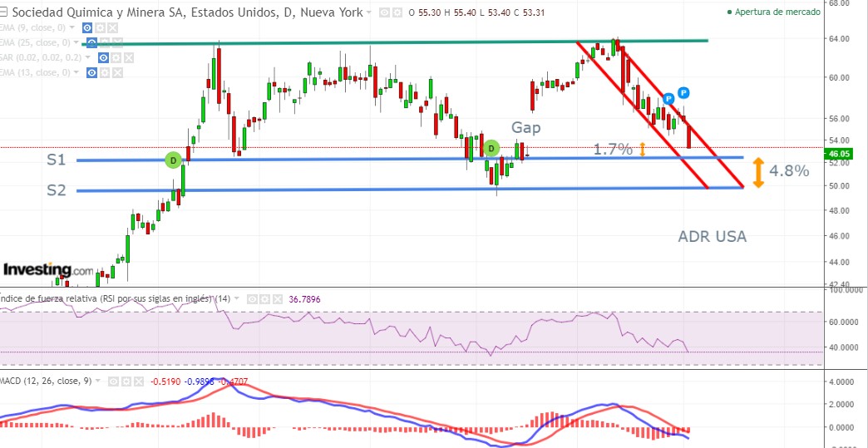
Task: Toggle visibility of the main symbol series
Action: (385, 12)
